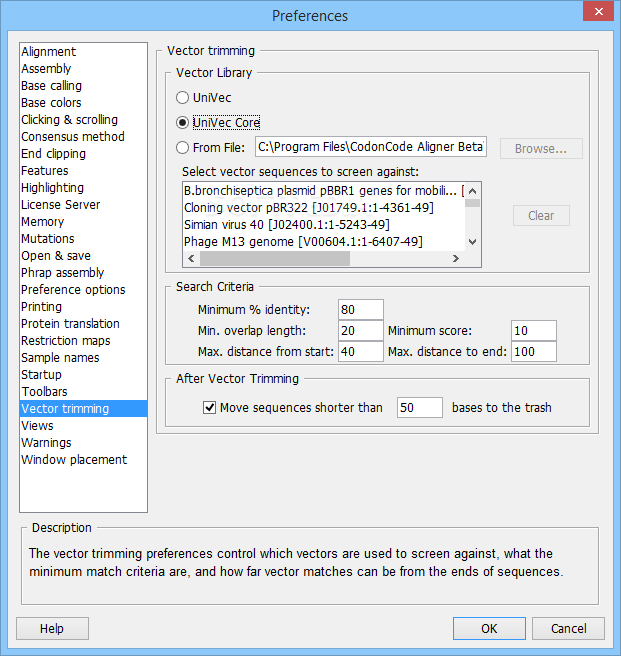
Task: Click the vector list scroll right arrow
Action: [456, 259]
